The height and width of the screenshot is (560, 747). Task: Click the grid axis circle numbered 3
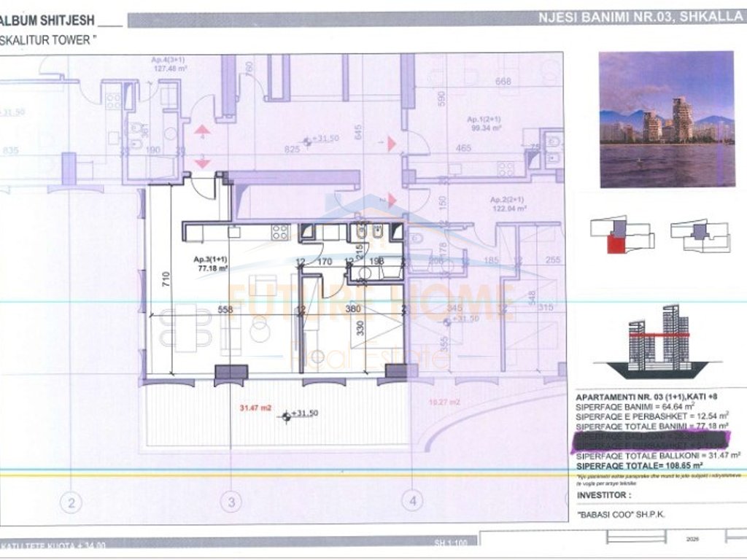(x=231, y=502)
